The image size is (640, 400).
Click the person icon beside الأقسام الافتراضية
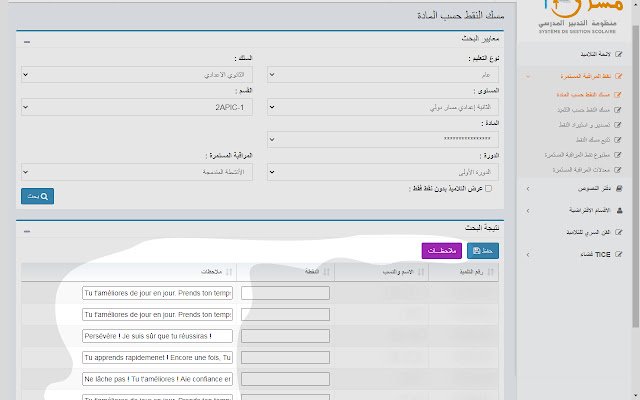coord(619,210)
